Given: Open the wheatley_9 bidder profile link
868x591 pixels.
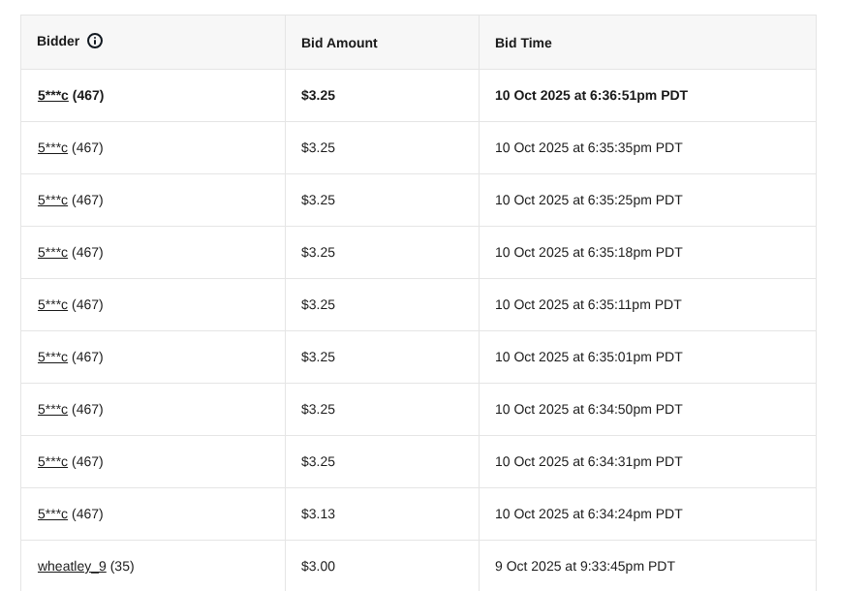Looking at the screenshot, I should tap(72, 567).
